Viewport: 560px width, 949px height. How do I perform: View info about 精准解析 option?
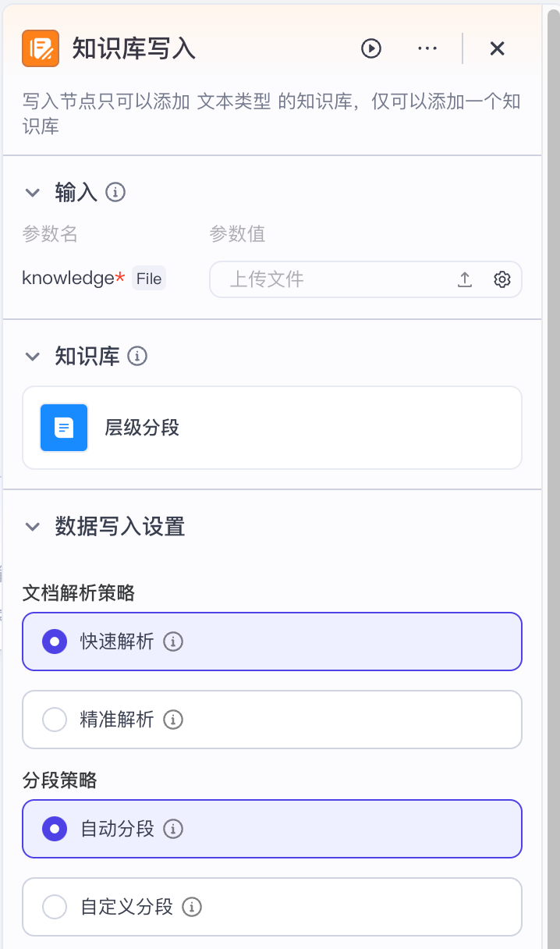coord(173,720)
